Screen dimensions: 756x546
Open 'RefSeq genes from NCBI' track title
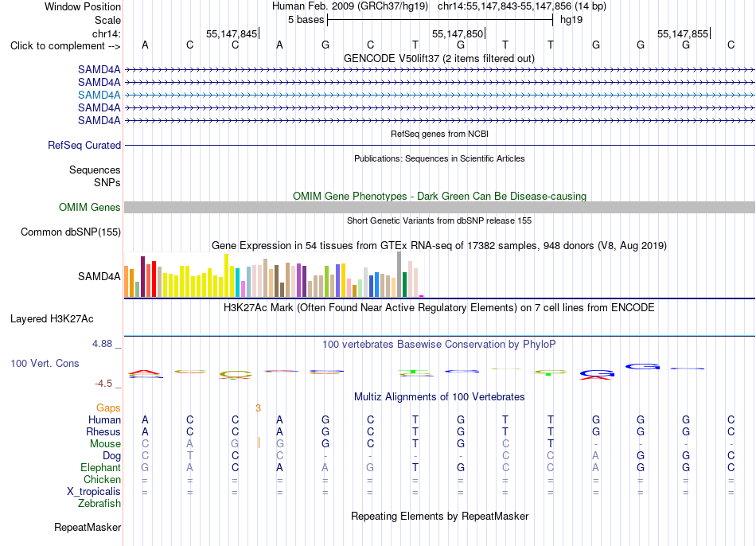pyautogui.click(x=439, y=134)
